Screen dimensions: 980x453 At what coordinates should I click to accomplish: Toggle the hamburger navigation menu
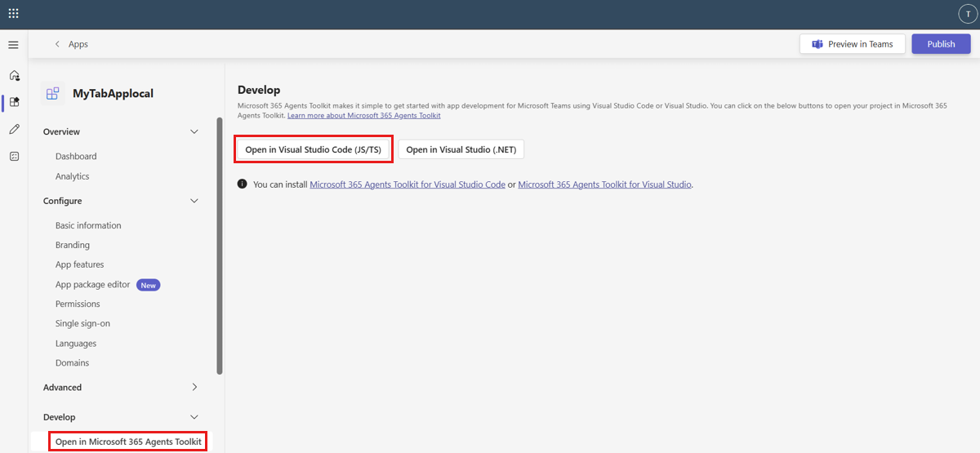pyautogui.click(x=13, y=44)
